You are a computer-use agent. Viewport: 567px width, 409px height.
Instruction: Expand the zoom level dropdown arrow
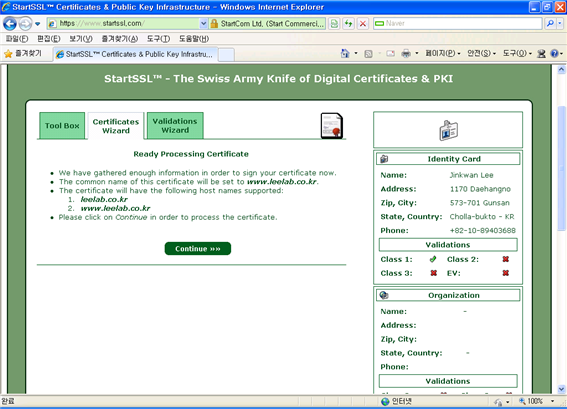553,401
